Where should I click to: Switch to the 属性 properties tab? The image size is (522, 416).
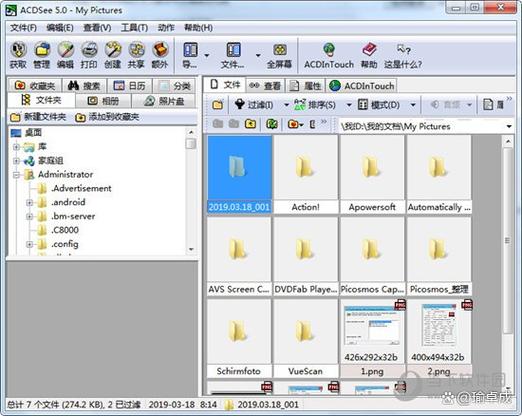(305, 86)
